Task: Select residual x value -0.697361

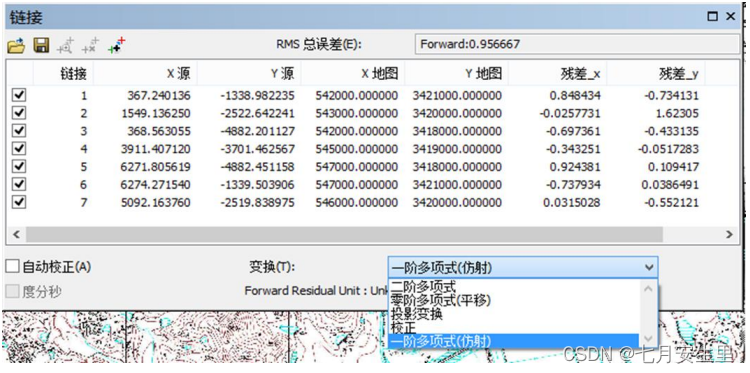Action: [573, 131]
